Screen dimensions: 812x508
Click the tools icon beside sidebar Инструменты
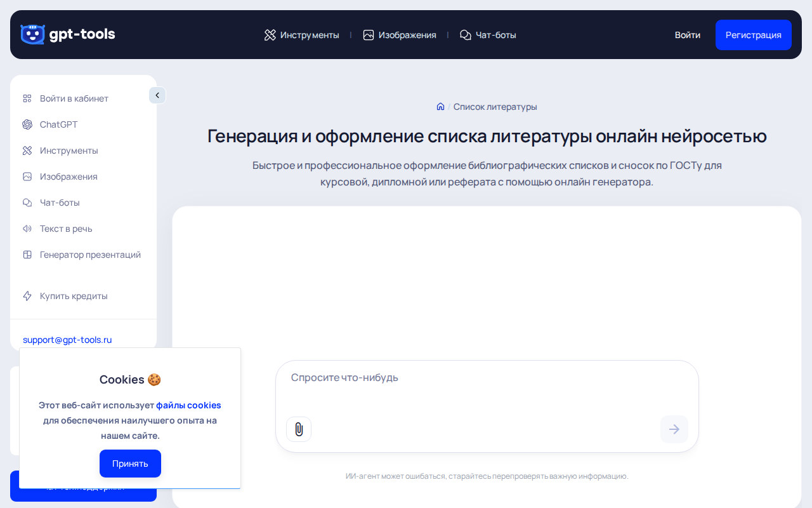point(27,150)
